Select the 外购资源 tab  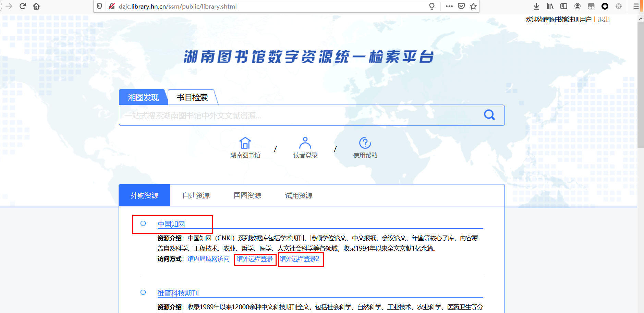tap(145, 195)
